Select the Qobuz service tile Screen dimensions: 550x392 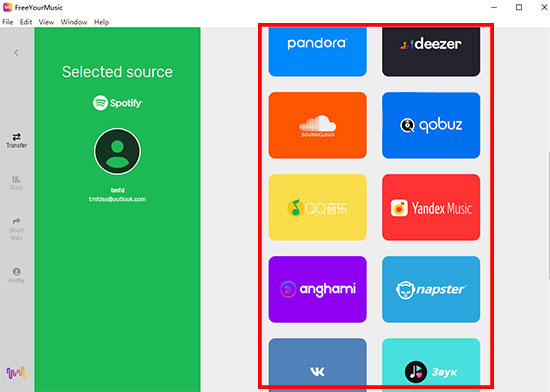[431, 125]
